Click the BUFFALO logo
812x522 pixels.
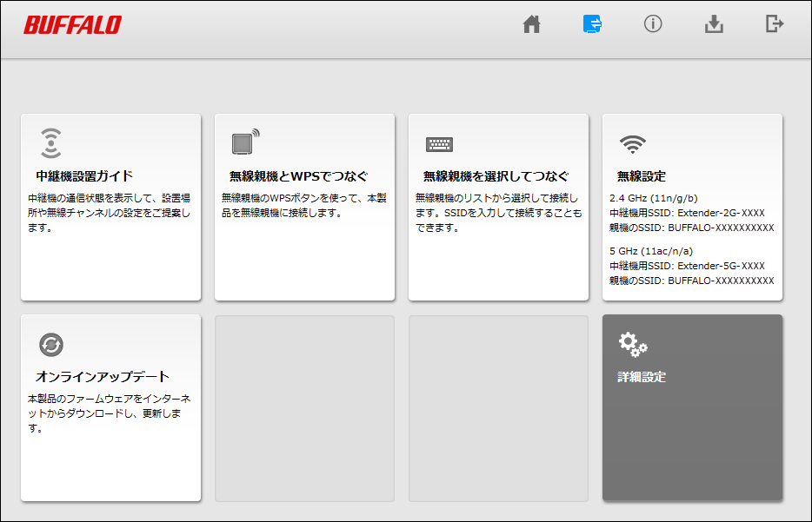tap(72, 25)
